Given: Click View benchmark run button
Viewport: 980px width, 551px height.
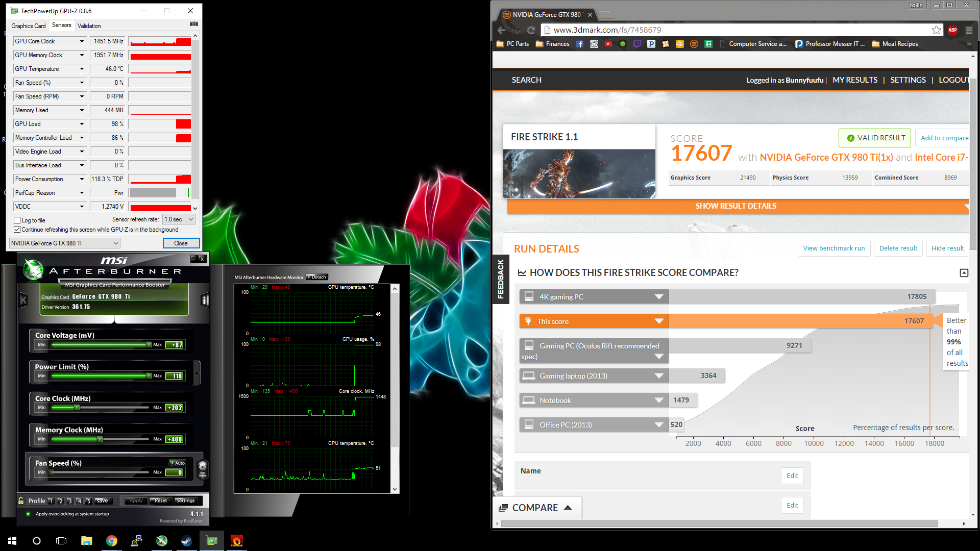Looking at the screenshot, I should [x=834, y=248].
